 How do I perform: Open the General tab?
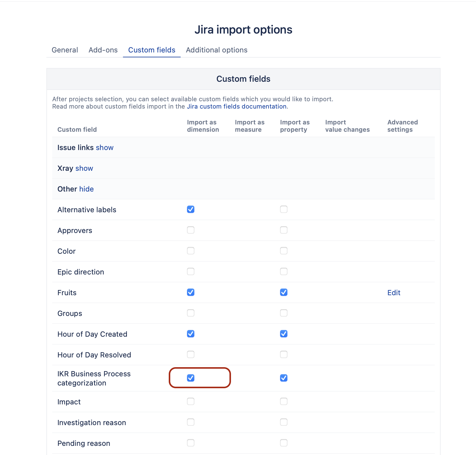[65, 50]
